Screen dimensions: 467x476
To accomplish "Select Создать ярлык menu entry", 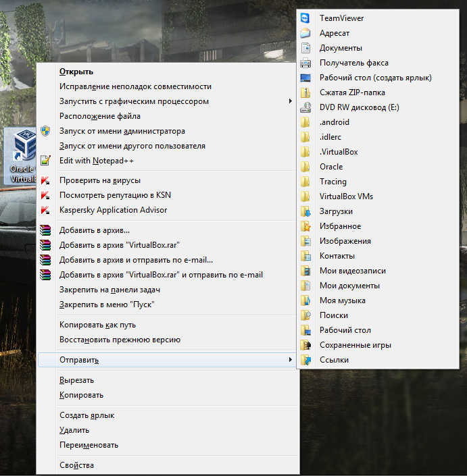I will click(x=87, y=416).
